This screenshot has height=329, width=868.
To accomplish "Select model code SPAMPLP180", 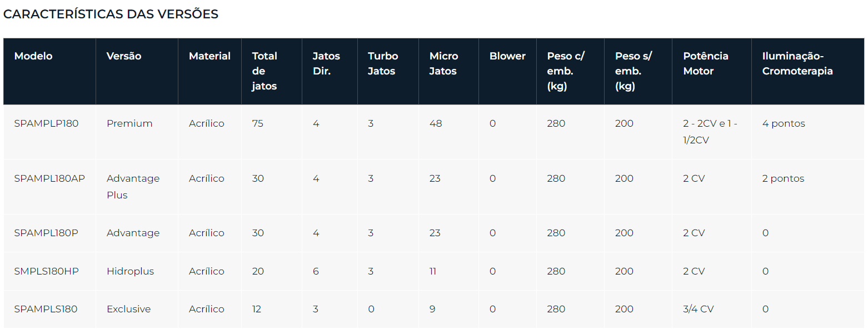I will 46,123.
